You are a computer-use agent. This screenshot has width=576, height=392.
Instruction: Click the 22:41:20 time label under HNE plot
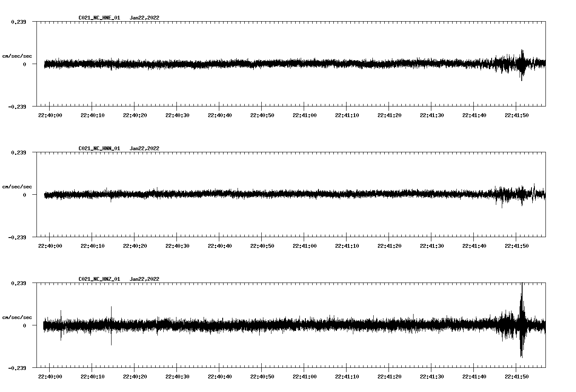point(389,115)
